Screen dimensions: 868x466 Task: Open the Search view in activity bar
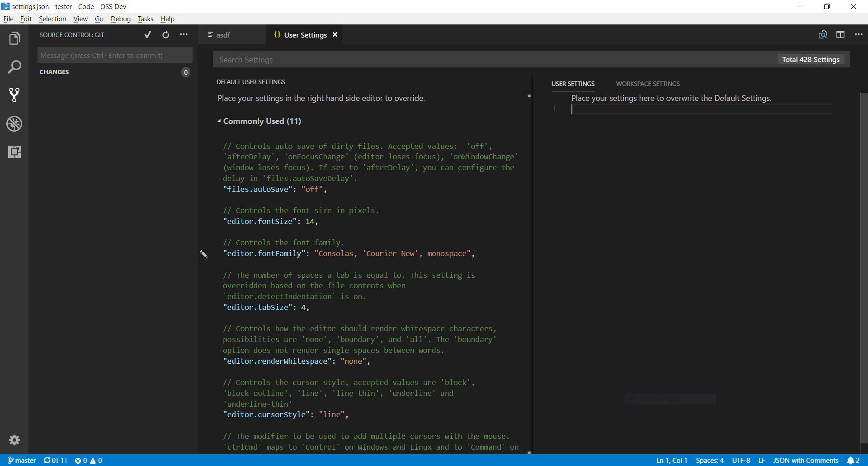point(14,67)
